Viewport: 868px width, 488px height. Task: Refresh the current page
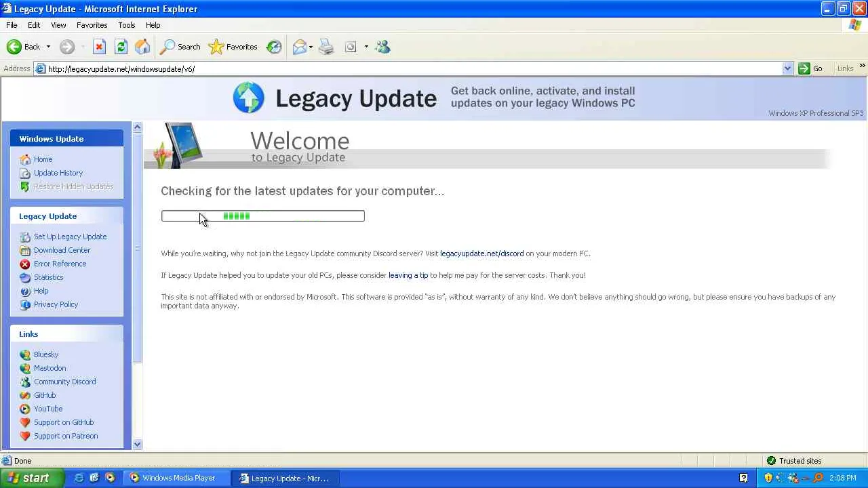point(121,47)
